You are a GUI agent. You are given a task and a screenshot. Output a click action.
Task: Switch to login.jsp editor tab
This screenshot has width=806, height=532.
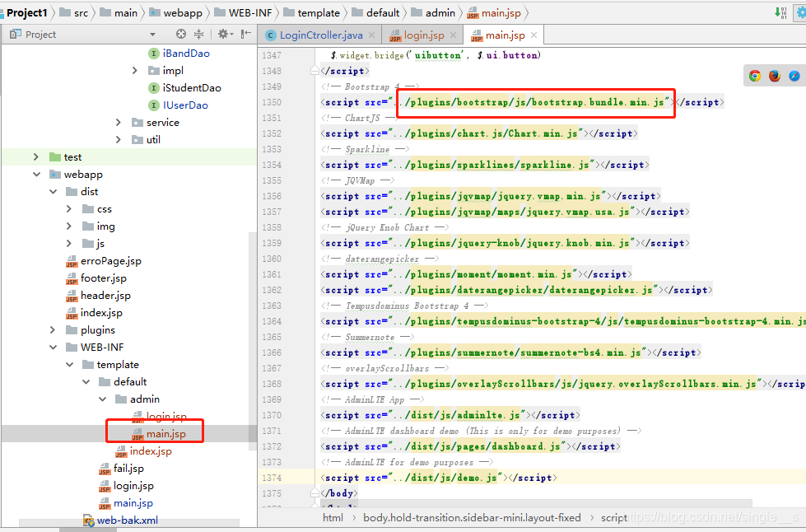coord(422,35)
